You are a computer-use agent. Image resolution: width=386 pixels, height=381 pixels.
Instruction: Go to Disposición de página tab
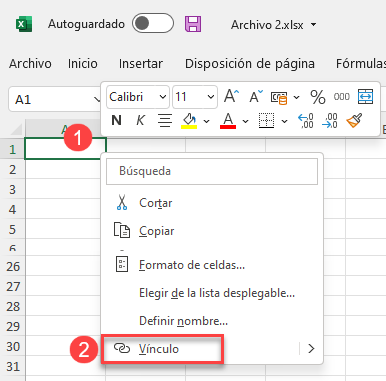pyautogui.click(x=250, y=64)
